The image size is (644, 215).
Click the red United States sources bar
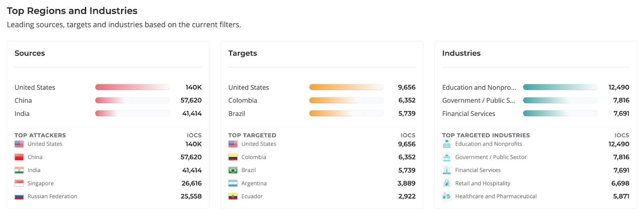132,87
